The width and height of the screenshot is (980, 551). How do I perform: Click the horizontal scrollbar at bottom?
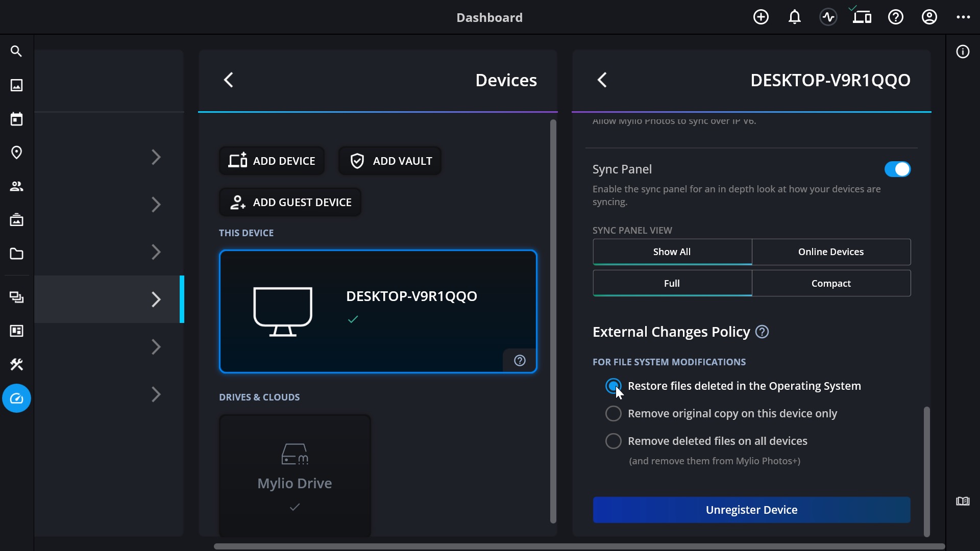pos(579,546)
